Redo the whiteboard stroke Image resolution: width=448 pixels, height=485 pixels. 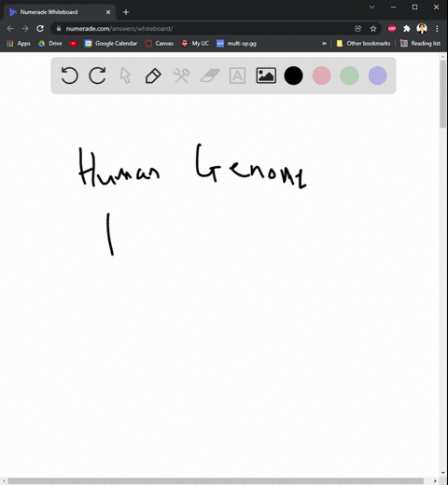click(x=97, y=76)
